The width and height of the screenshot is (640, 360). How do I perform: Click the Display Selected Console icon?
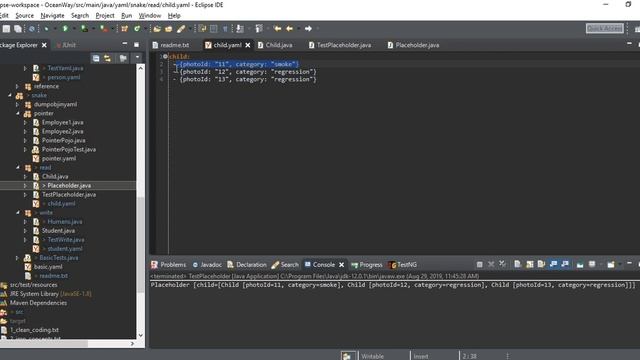tap(592, 264)
